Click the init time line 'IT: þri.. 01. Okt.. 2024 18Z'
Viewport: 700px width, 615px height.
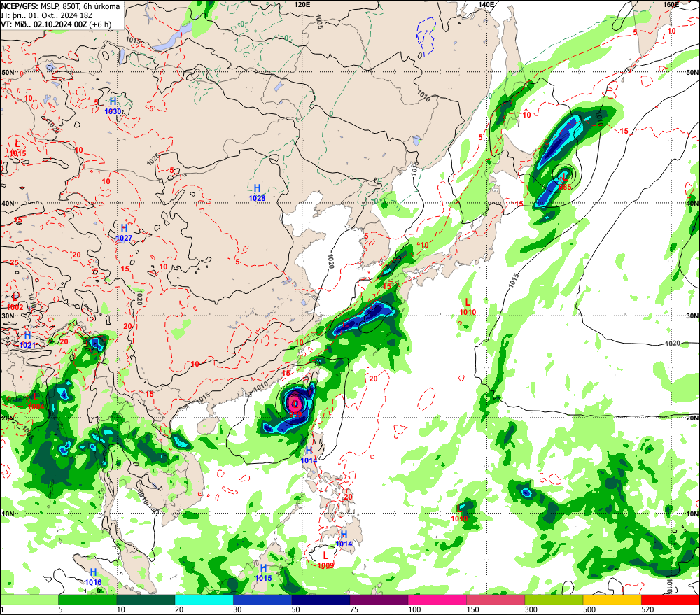tap(47, 15)
